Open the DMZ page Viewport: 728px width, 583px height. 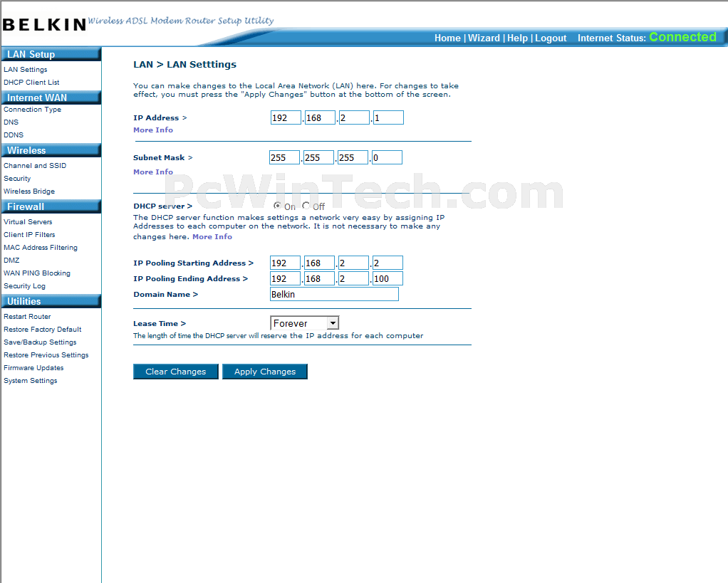coord(11,261)
